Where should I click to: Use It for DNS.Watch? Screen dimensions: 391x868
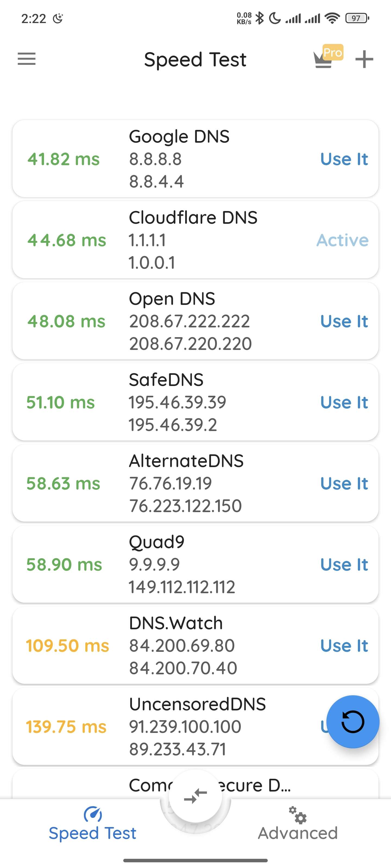344,646
